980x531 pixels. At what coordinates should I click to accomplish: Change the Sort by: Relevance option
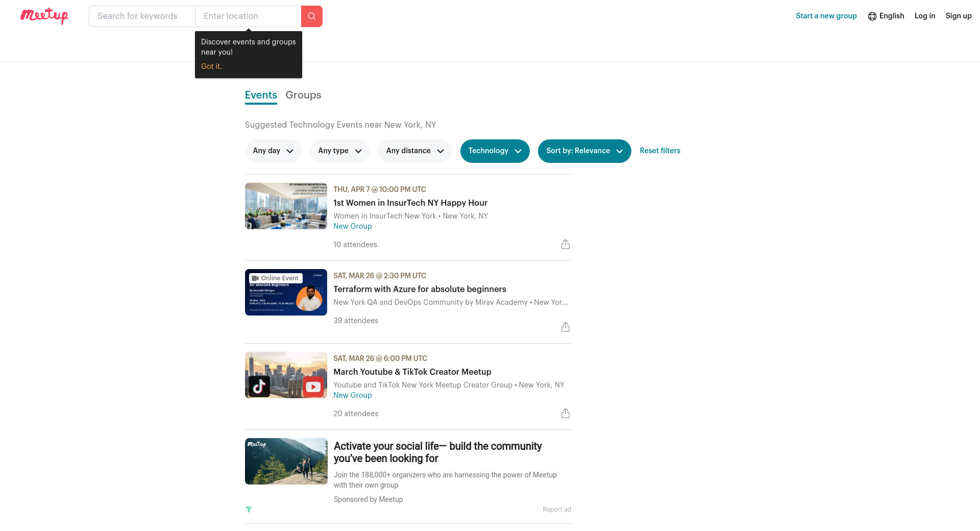[584, 151]
